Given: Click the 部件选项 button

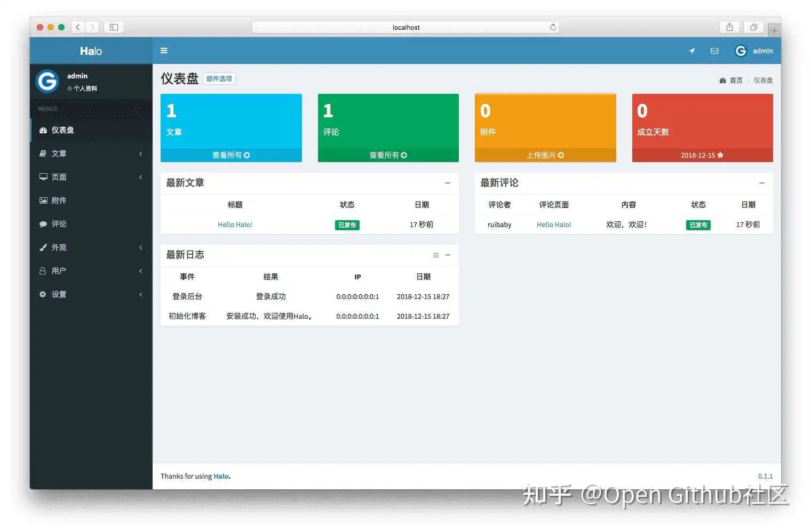Looking at the screenshot, I should point(219,79).
